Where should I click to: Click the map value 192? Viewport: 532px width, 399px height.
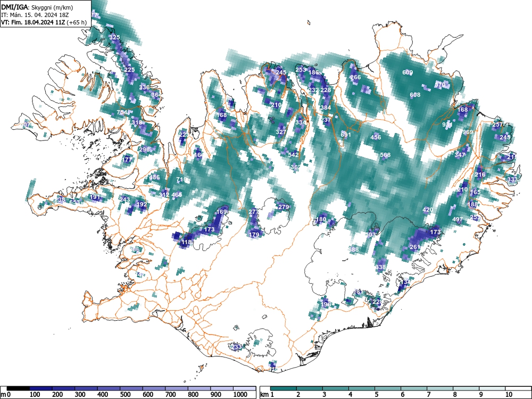click(141, 204)
